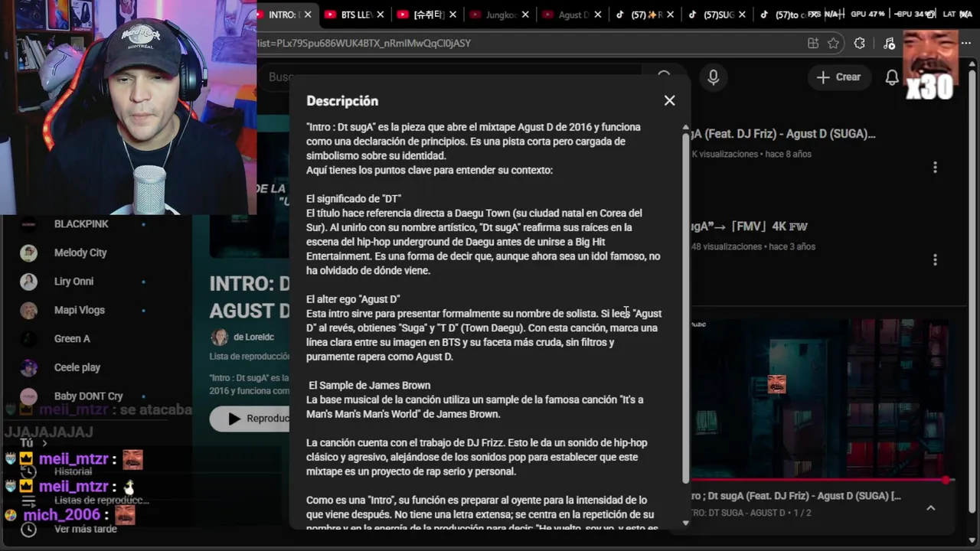Close the BTS LLE browser tab

381,15
